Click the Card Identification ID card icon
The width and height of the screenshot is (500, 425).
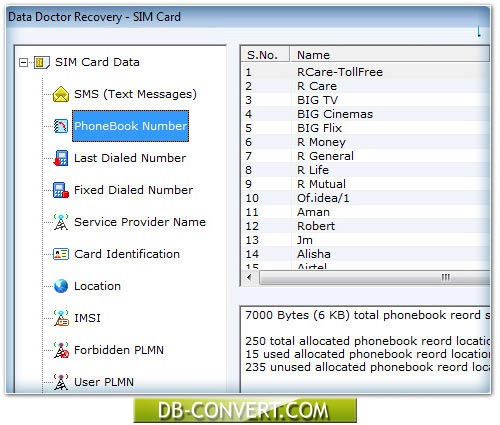[x=61, y=254]
